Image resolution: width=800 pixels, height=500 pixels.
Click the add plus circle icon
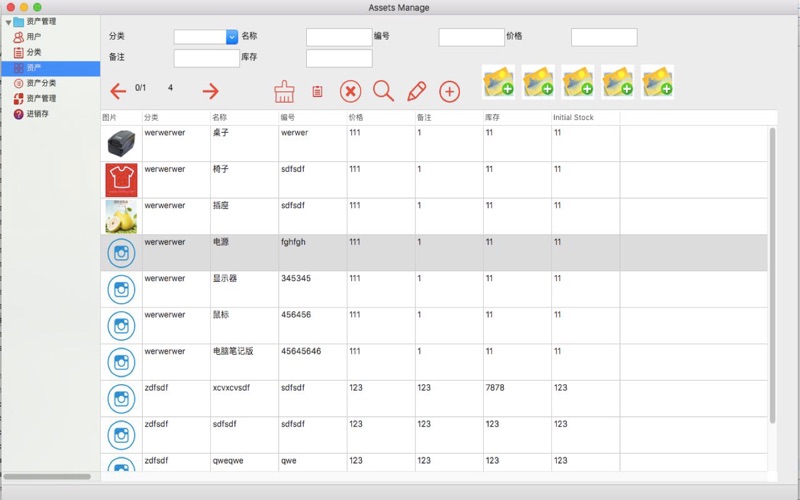coord(450,92)
